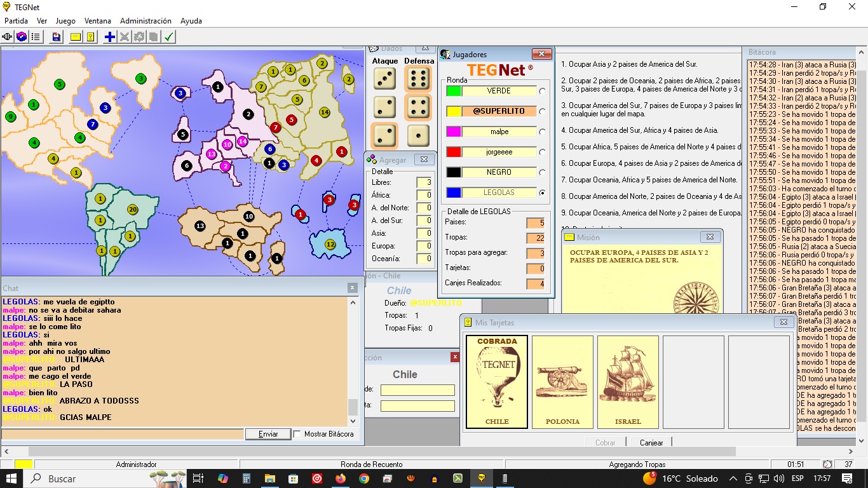868x488 pixels.
Task: Click the first empty Chile input field
Action: tap(417, 390)
